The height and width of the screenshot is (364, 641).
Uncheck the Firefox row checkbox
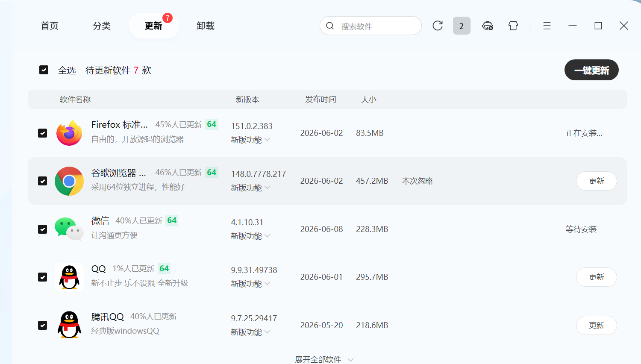pos(42,133)
